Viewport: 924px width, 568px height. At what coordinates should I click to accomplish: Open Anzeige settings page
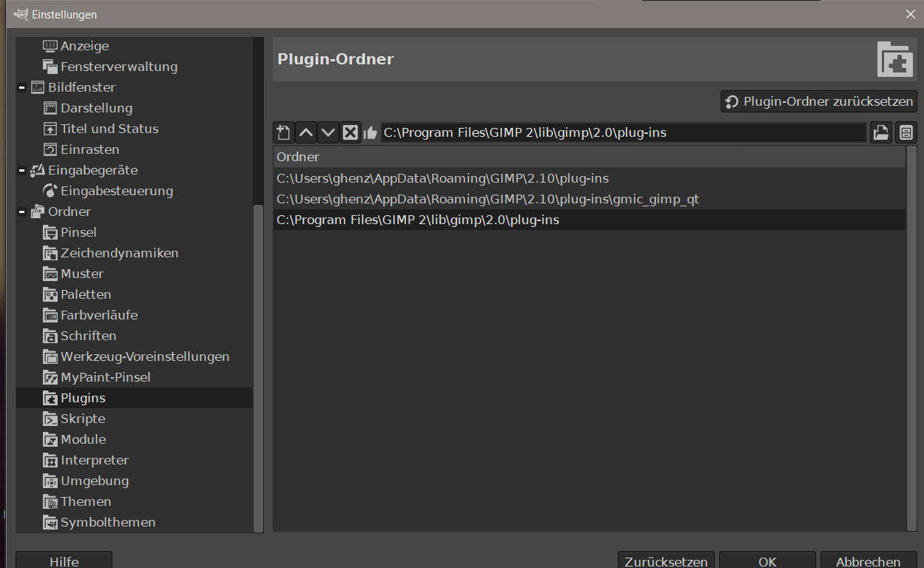click(x=84, y=46)
